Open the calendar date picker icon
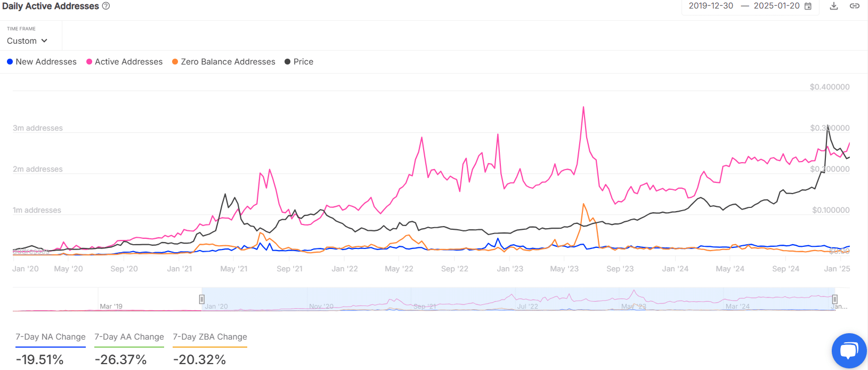The image size is (868, 370). coord(808,6)
